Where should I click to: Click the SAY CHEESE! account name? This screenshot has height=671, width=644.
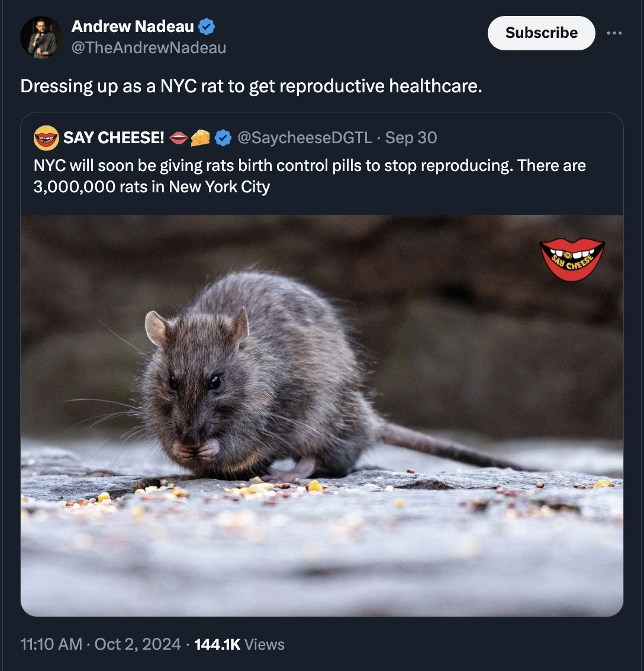(x=114, y=138)
